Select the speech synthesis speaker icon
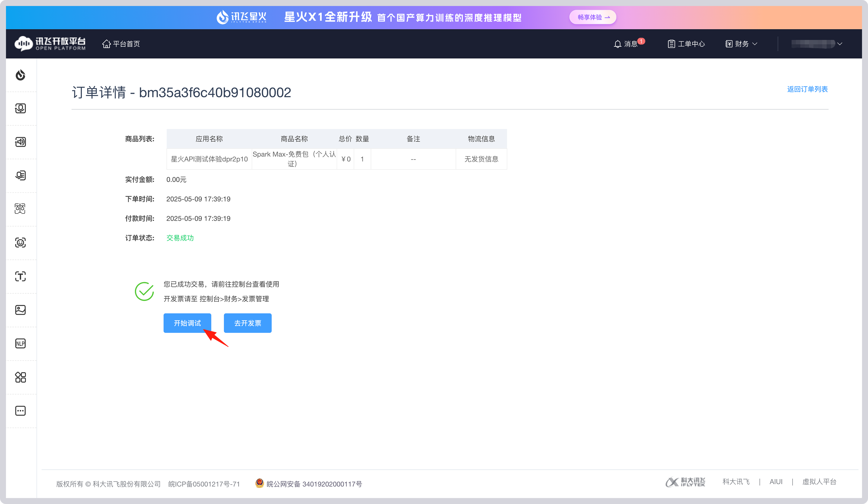Viewport: 868px width, 504px height. point(21,142)
